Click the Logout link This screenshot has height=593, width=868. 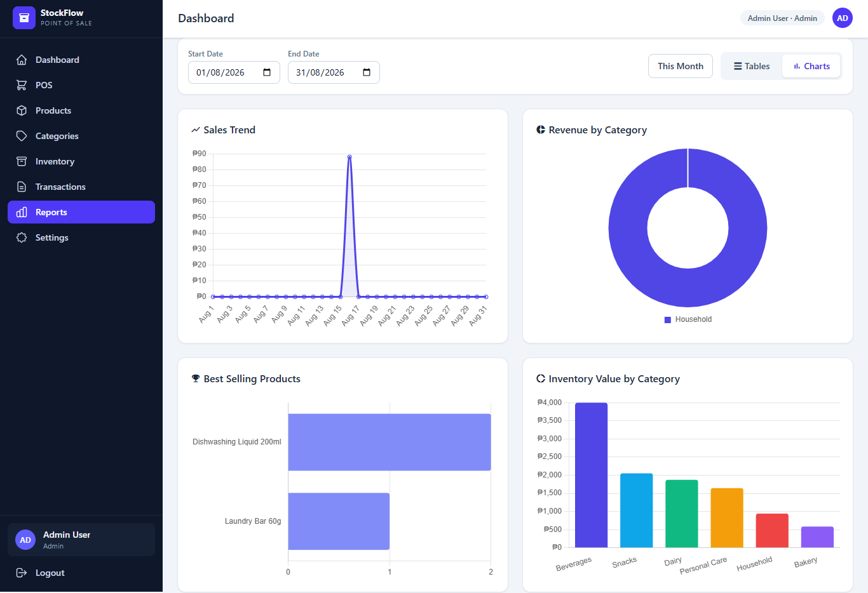coord(81,573)
